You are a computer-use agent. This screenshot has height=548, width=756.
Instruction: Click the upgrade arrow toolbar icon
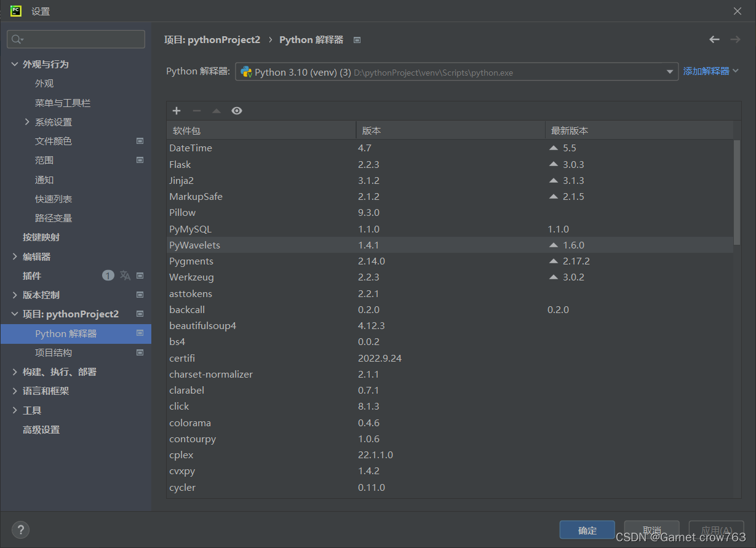pyautogui.click(x=217, y=111)
